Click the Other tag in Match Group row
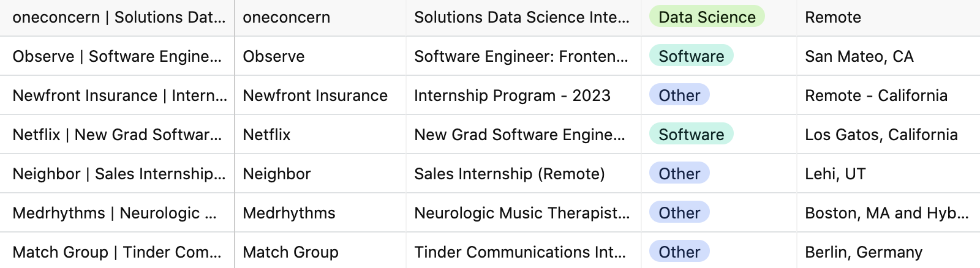The height and width of the screenshot is (268, 980). point(679,252)
